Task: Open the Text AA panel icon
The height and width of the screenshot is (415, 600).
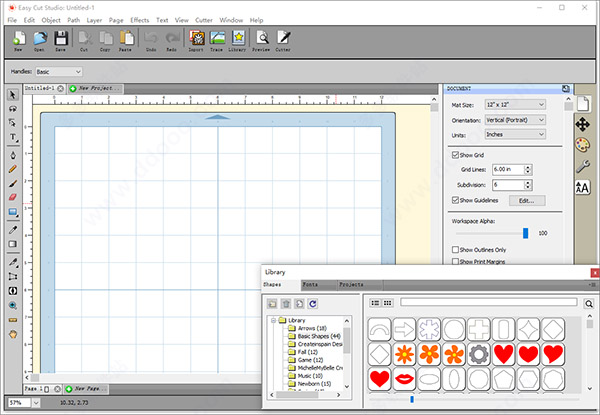Action: click(583, 187)
